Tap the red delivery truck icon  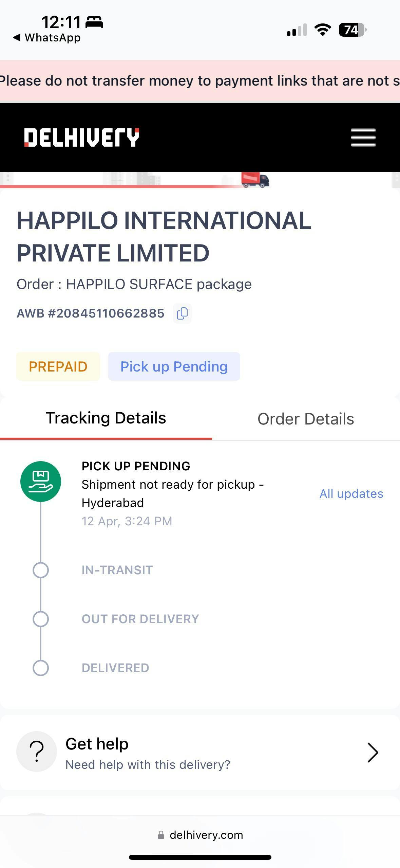point(255,180)
